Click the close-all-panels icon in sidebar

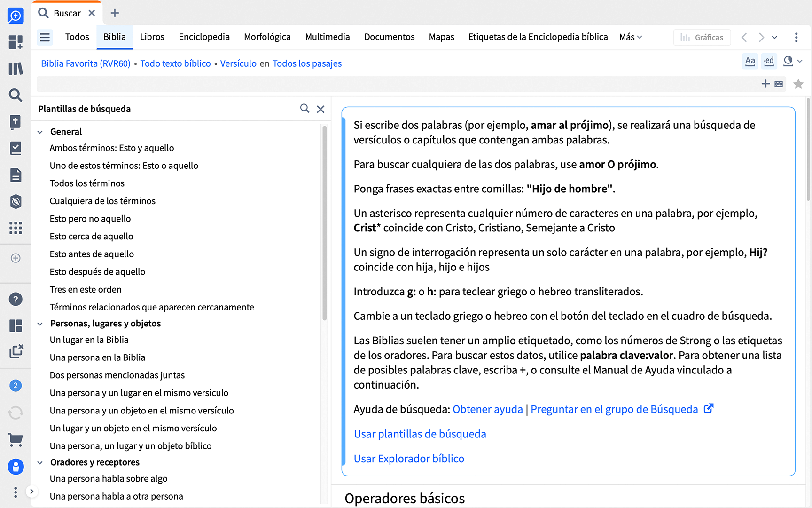coord(16,352)
